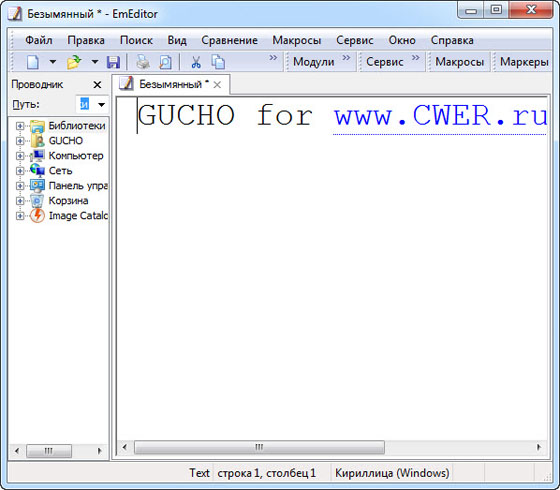Expand the Сервис toolbar overflow chevron
The image size is (560, 490).
415,58
